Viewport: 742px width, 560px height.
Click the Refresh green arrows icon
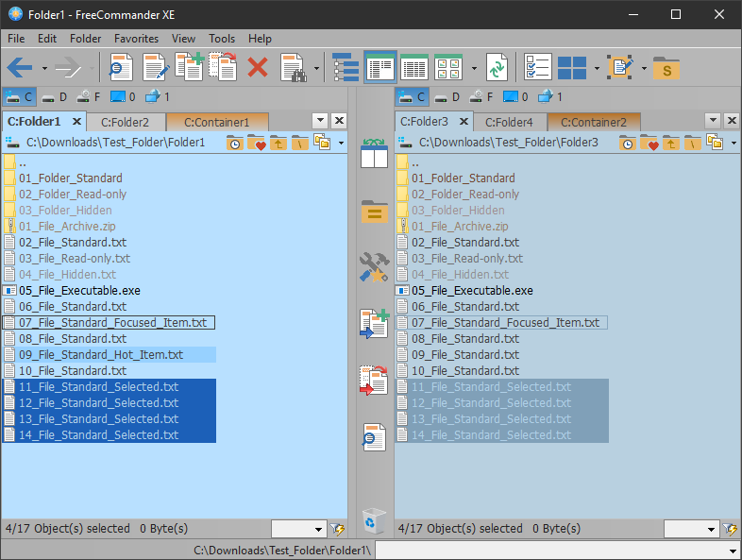click(x=497, y=67)
